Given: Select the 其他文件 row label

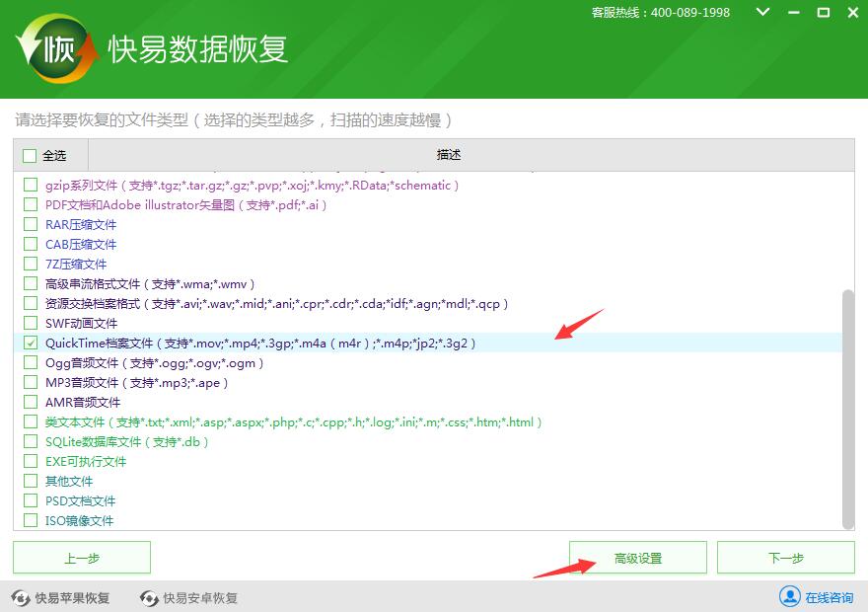Looking at the screenshot, I should (x=69, y=481).
